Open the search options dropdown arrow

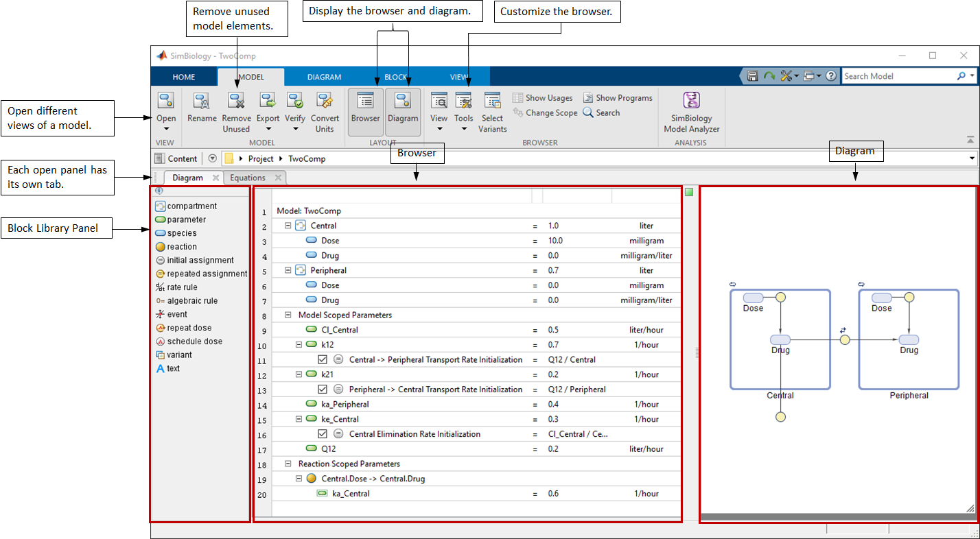pyautogui.click(x=972, y=76)
